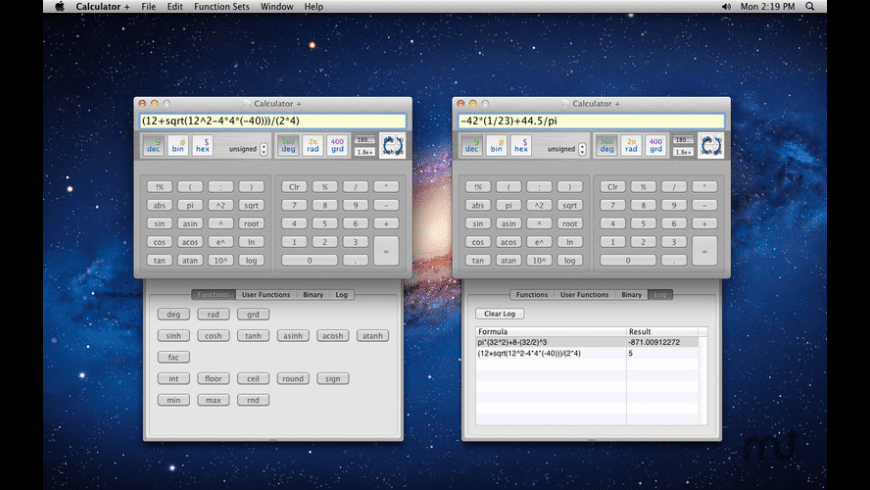870x490 pixels.
Task: Click the pi key in left calculator
Action: click(x=190, y=205)
